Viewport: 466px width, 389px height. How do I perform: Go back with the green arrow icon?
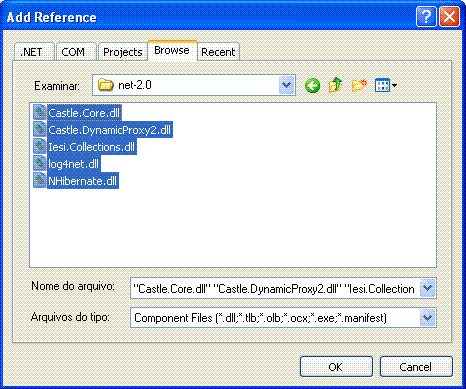pos(312,86)
